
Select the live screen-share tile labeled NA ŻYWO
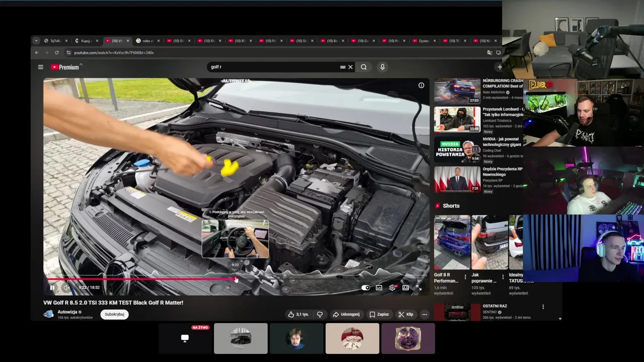click(185, 338)
